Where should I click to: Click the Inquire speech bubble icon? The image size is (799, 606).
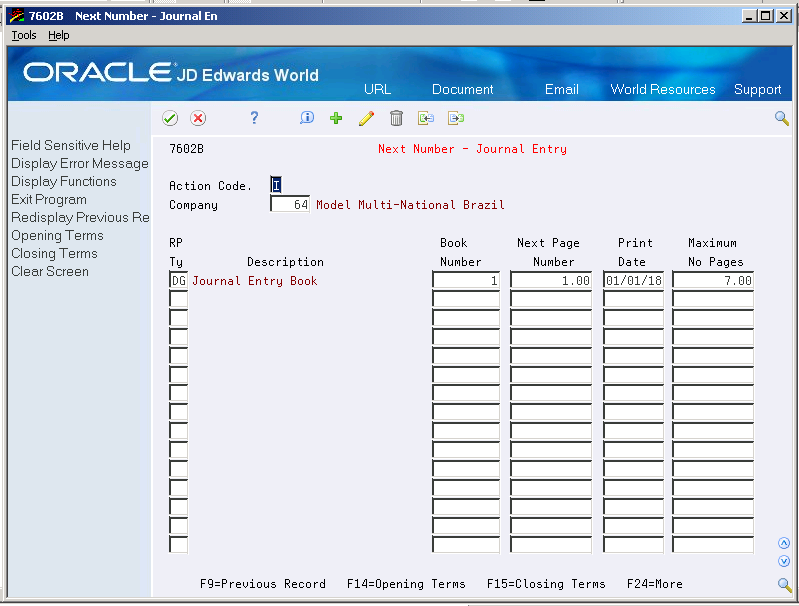(x=307, y=118)
